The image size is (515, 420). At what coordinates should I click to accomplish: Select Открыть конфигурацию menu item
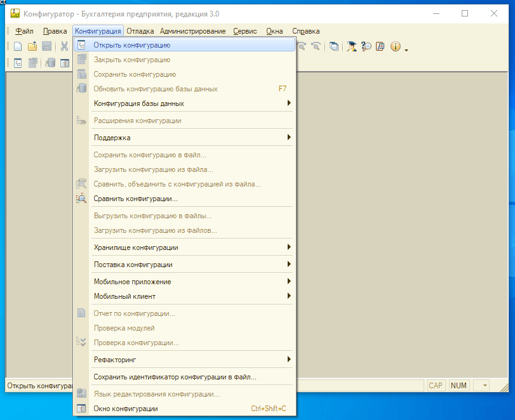[x=131, y=45]
